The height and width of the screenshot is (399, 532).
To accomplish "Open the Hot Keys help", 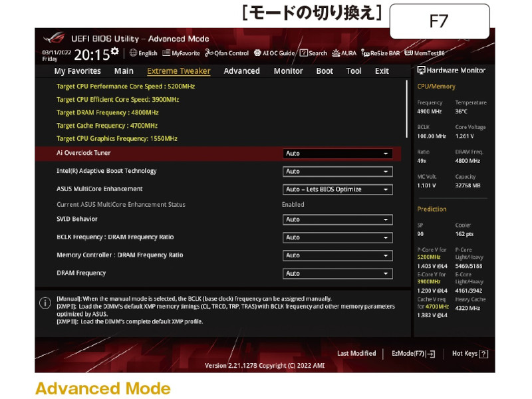I will [x=470, y=354].
